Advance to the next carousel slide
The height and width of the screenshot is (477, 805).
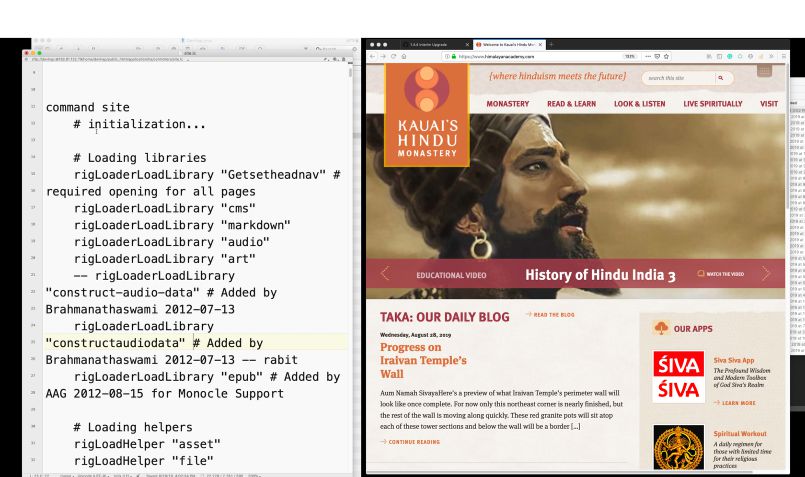(x=766, y=274)
